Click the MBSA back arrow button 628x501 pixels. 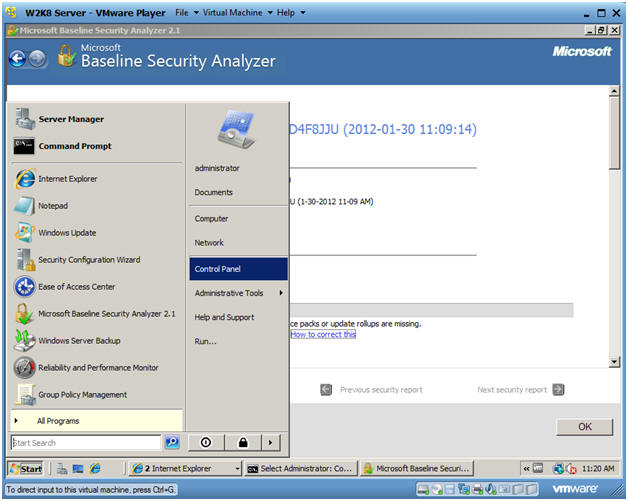[17, 59]
